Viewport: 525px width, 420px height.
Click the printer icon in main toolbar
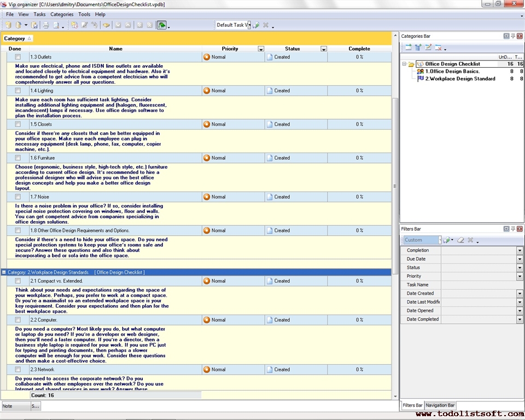coord(46,25)
